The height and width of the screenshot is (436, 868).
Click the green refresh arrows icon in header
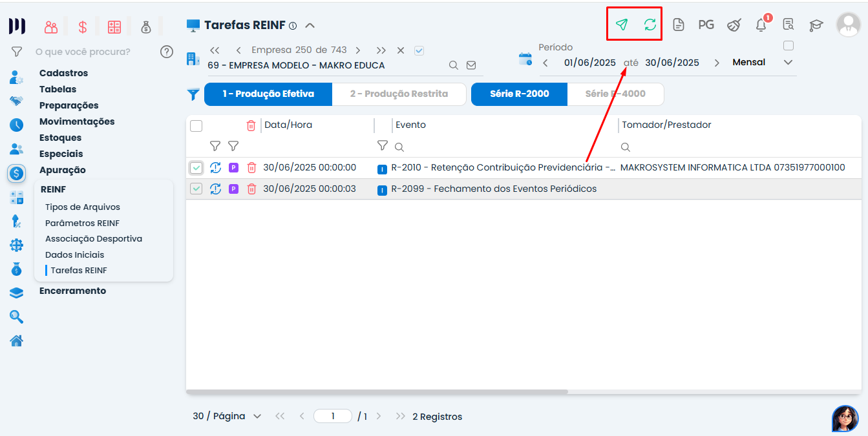coord(650,25)
